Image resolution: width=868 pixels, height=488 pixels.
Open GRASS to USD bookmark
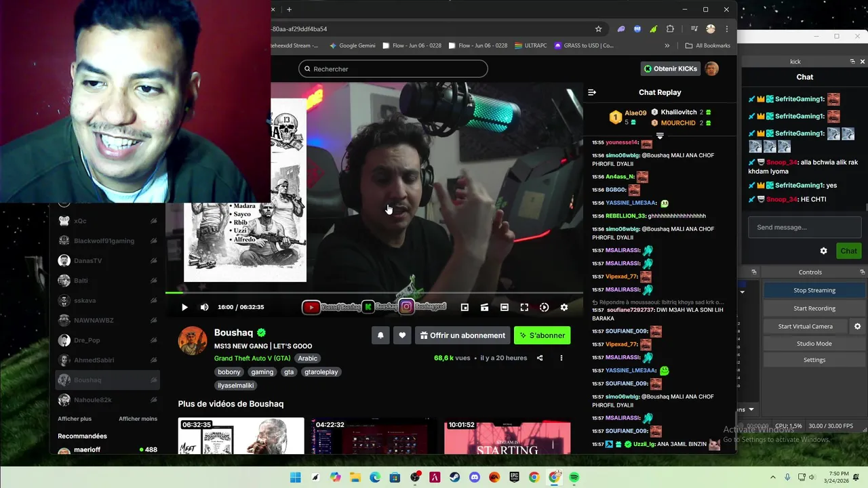pos(584,45)
